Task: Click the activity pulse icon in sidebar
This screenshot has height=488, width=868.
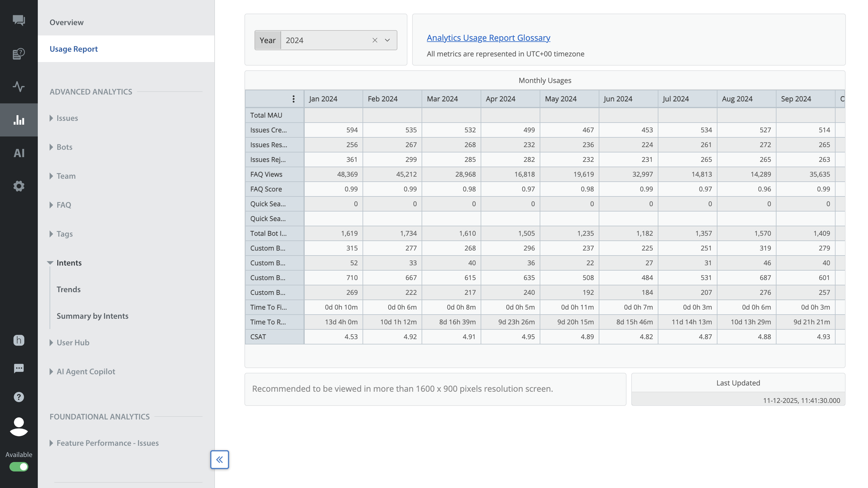Action: coord(19,87)
